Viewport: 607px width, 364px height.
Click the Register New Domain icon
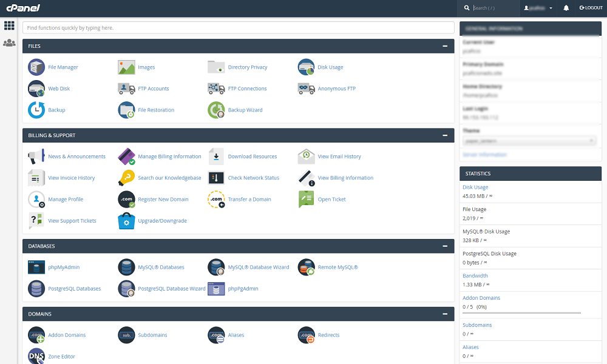[126, 199]
